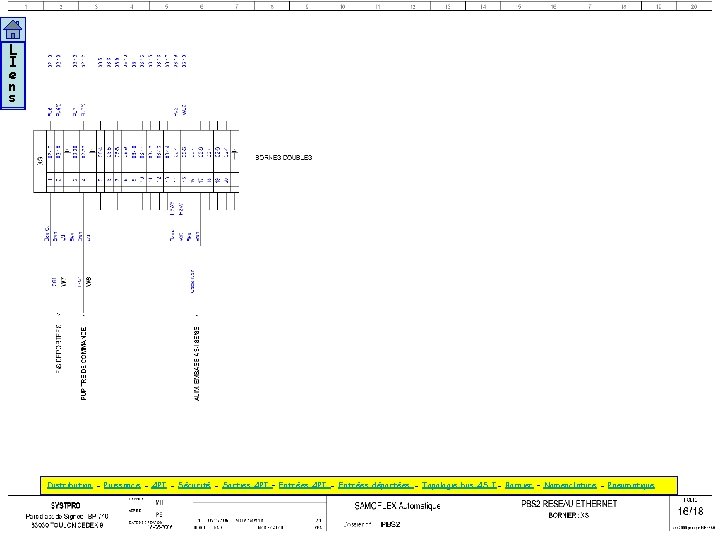720x540 pixels.
Task: Open the Nomenclature link
Action: coord(570,485)
